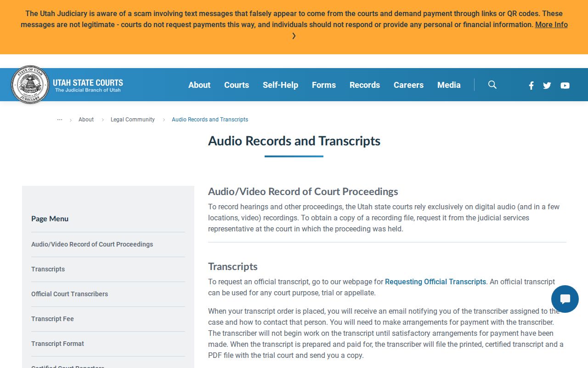This screenshot has width=588, height=368.
Task: Click the Transcripts section heading in content
Action: pos(233,266)
